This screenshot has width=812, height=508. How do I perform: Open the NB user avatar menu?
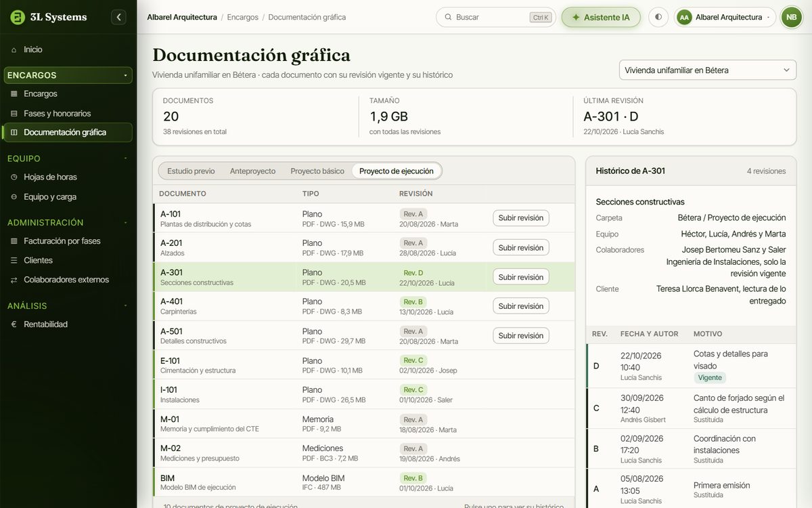coord(791,17)
